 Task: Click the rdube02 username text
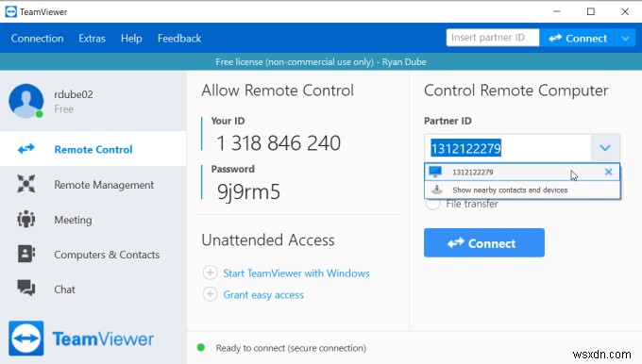point(74,94)
